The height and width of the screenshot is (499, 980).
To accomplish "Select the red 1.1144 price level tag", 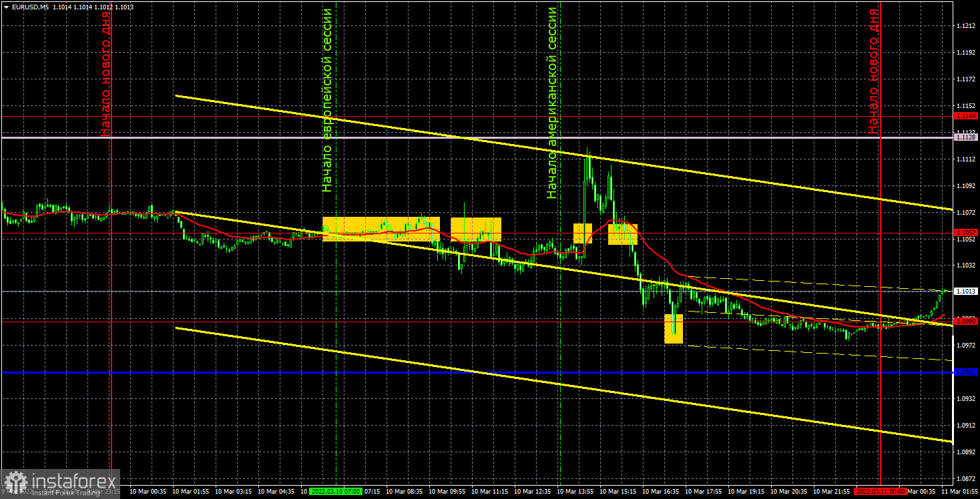I will pyautogui.click(x=966, y=115).
